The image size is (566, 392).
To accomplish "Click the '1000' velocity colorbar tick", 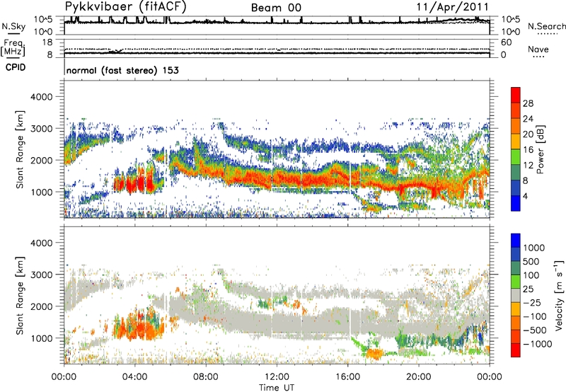I will pos(534,248).
